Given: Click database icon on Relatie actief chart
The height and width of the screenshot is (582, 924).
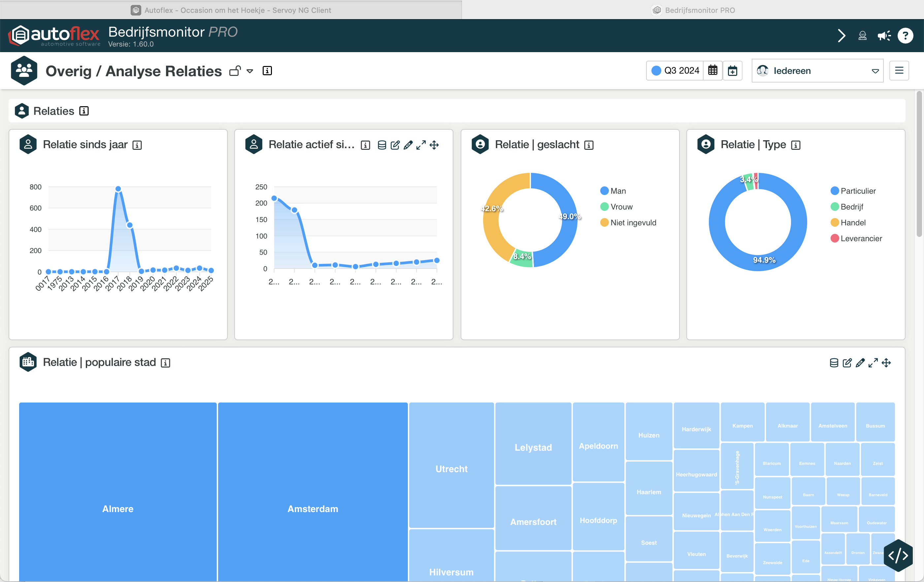Looking at the screenshot, I should pyautogui.click(x=381, y=145).
